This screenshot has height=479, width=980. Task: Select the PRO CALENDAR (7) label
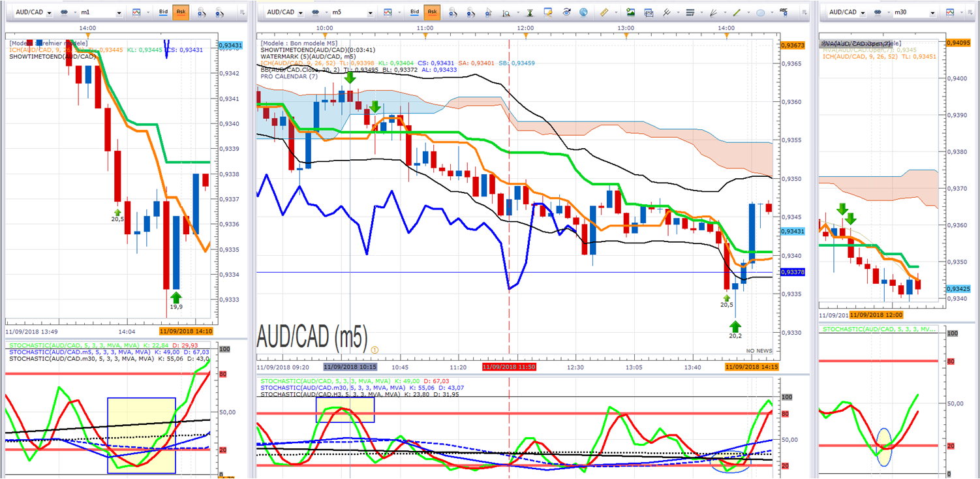tap(289, 76)
